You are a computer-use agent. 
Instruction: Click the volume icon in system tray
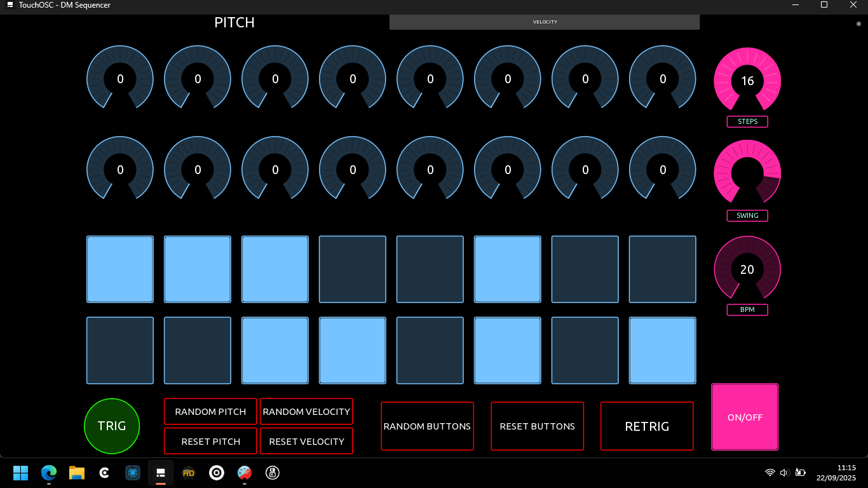point(784,472)
